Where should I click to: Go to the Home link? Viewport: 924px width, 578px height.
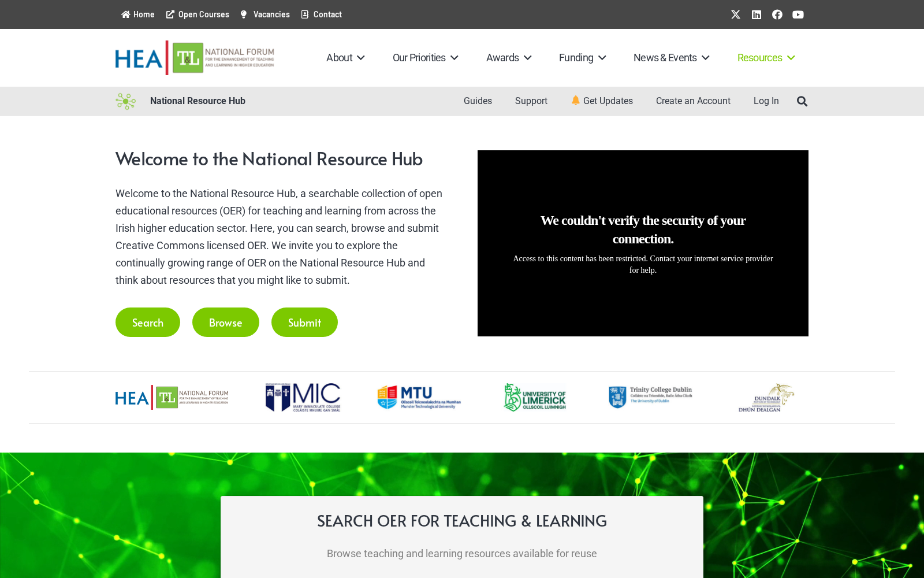pyautogui.click(x=144, y=14)
